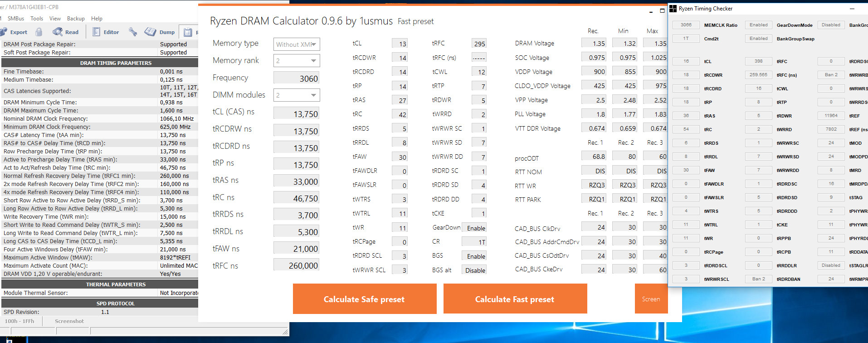Viewport: 868px width, 343px height.
Task: Open the Tools menu in Thaiphoon Burner
Action: coord(37,19)
